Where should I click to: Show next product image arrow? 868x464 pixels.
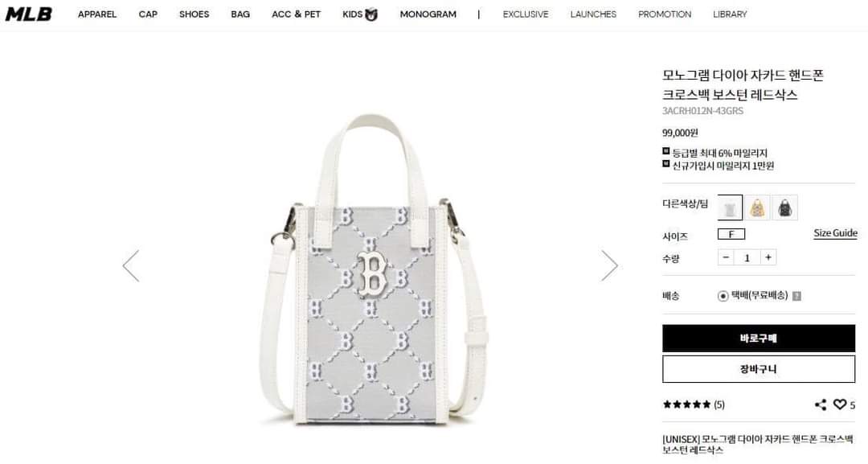click(x=609, y=266)
